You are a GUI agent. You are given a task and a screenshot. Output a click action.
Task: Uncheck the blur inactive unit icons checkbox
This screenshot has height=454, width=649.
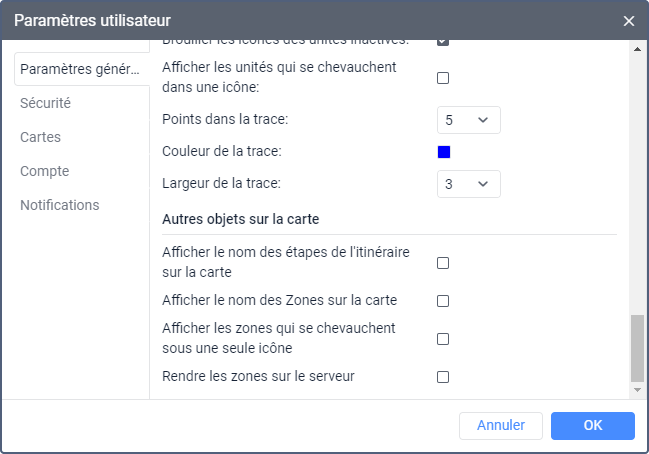click(x=443, y=42)
